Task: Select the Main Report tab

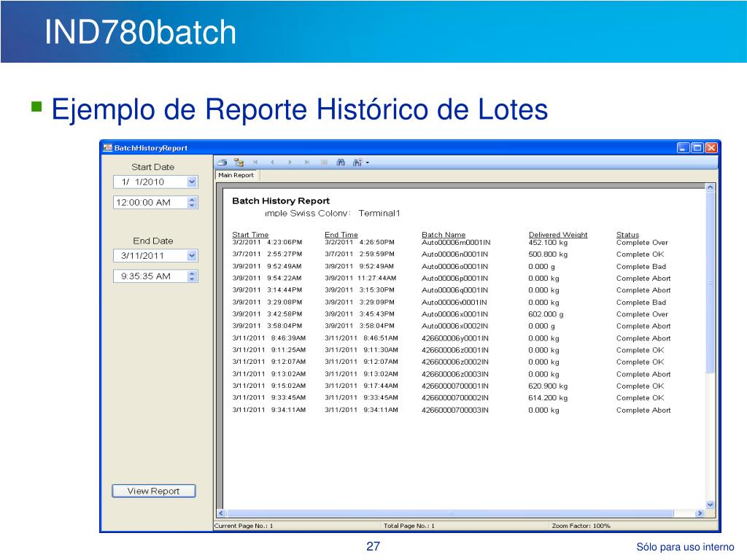Action: (236, 175)
